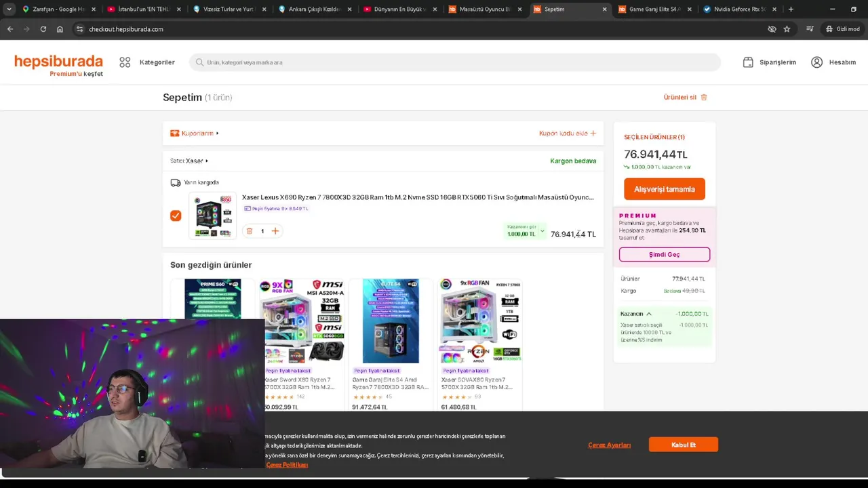
Task: Collapse the Kazancın section chevron
Action: coord(649,314)
